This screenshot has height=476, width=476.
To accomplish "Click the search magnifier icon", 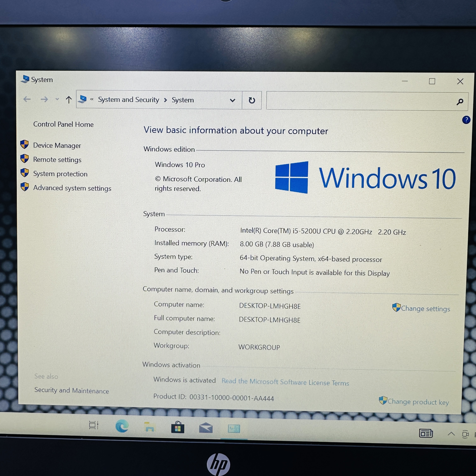I will tap(460, 102).
